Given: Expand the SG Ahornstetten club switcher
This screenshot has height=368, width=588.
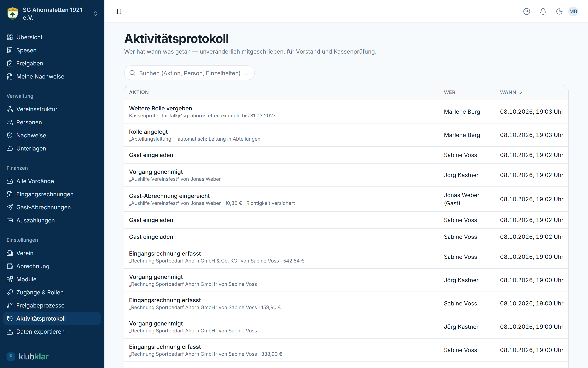Looking at the screenshot, I should (95, 14).
